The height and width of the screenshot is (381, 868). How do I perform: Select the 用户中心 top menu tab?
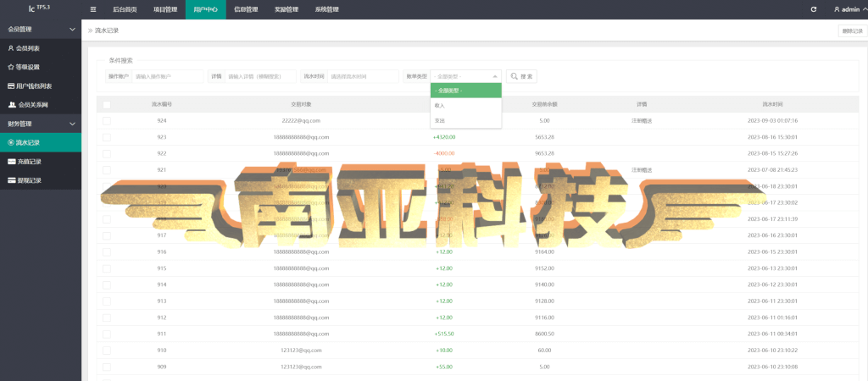coord(205,9)
